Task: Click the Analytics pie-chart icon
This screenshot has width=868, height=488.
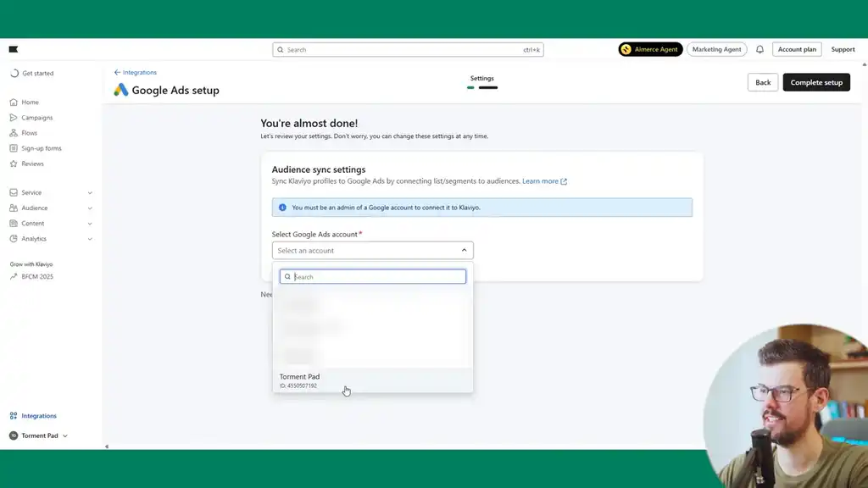Action: [x=13, y=238]
